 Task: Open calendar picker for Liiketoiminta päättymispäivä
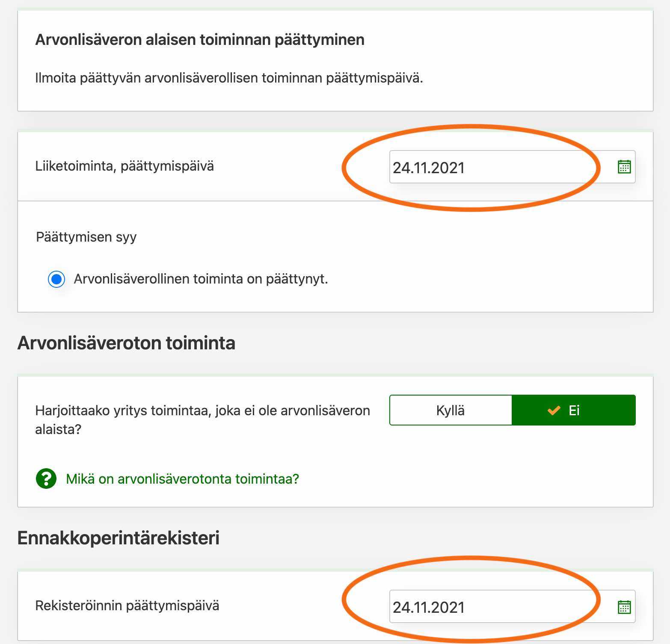click(x=624, y=167)
